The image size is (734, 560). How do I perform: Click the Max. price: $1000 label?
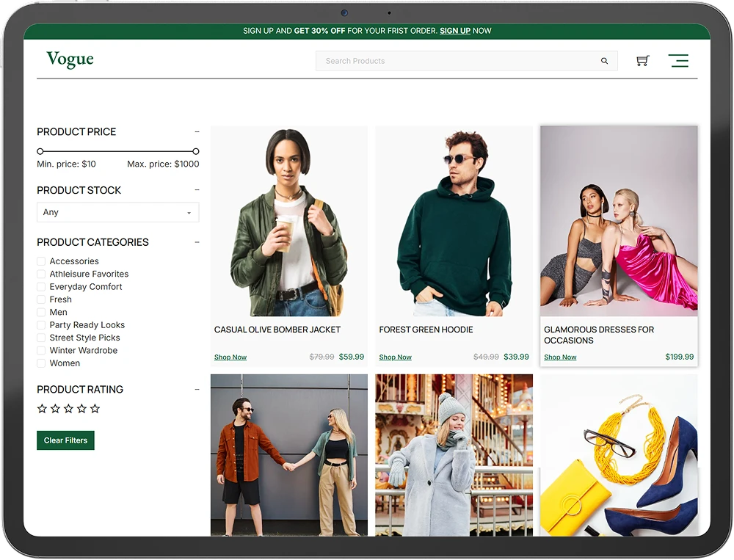coord(163,164)
